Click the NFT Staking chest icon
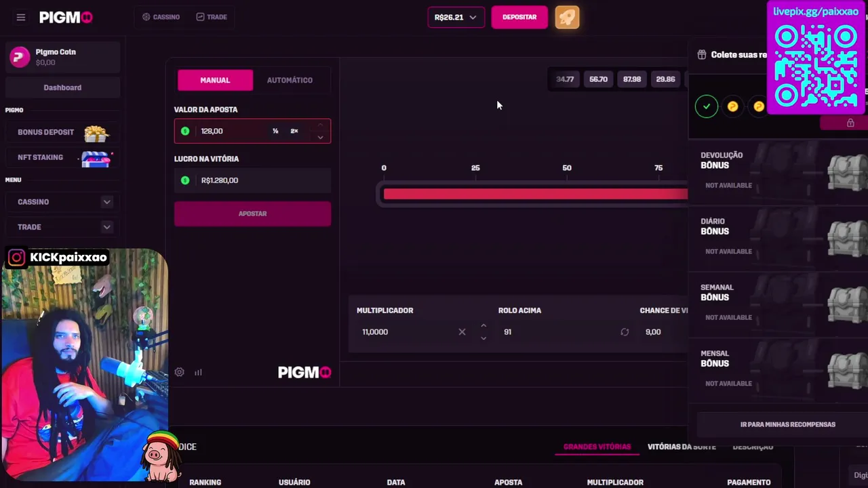Screen dimensions: 868x488 [x=96, y=158]
